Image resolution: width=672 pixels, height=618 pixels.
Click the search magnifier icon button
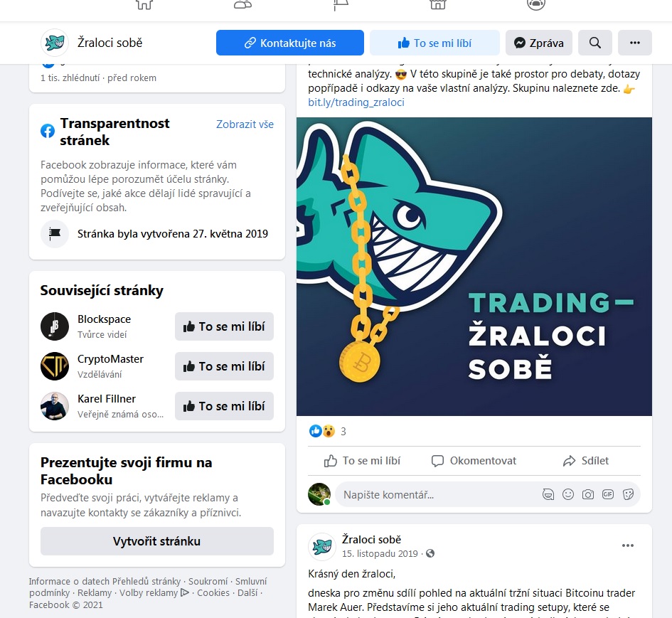coord(595,43)
